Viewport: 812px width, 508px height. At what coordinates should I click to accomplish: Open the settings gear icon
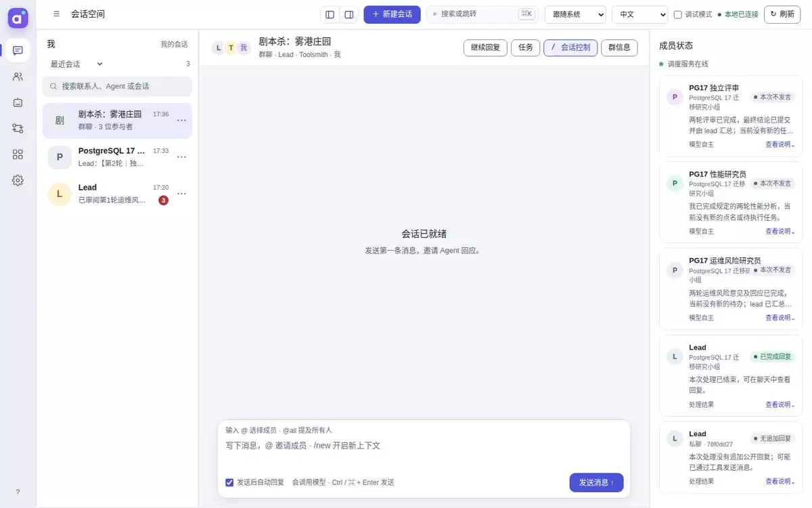tap(18, 180)
